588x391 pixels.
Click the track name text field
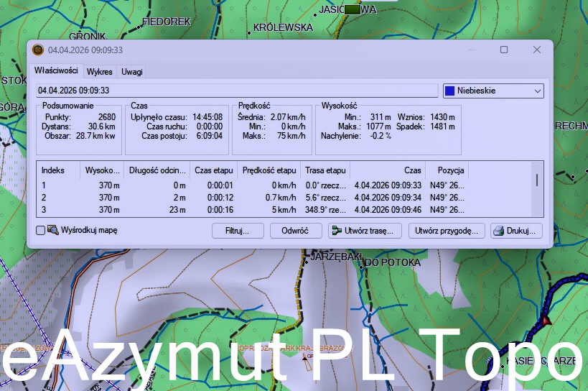[237, 91]
